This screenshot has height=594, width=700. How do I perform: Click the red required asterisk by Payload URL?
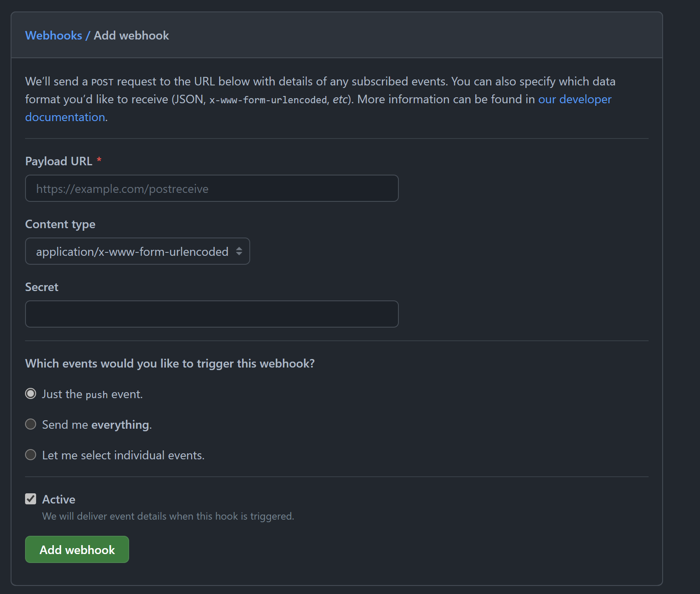pyautogui.click(x=99, y=160)
